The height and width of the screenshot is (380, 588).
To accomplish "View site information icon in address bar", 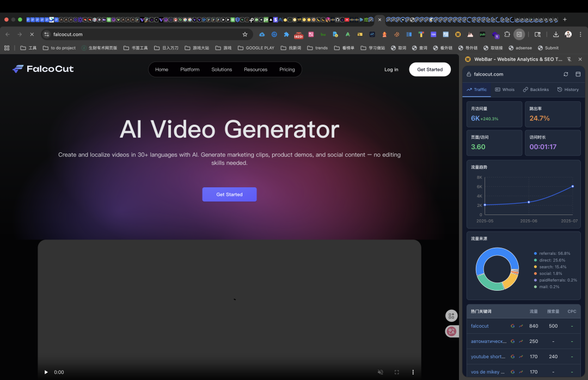I will click(x=46, y=34).
